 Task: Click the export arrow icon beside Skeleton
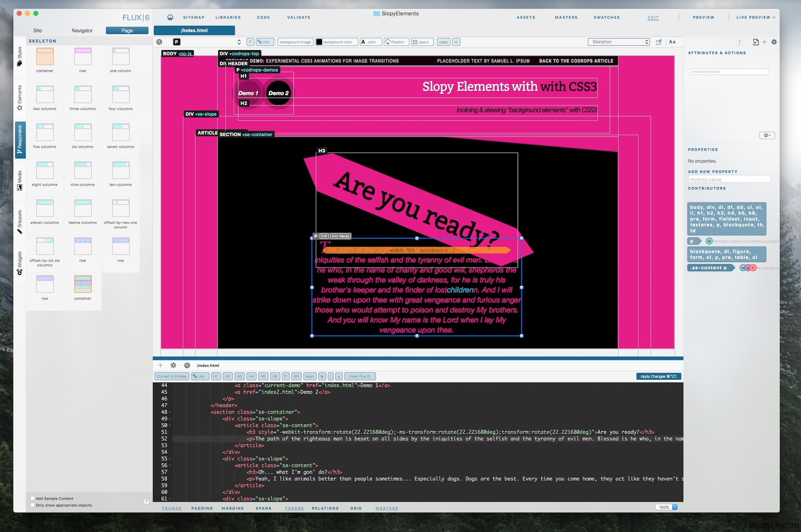pos(659,42)
